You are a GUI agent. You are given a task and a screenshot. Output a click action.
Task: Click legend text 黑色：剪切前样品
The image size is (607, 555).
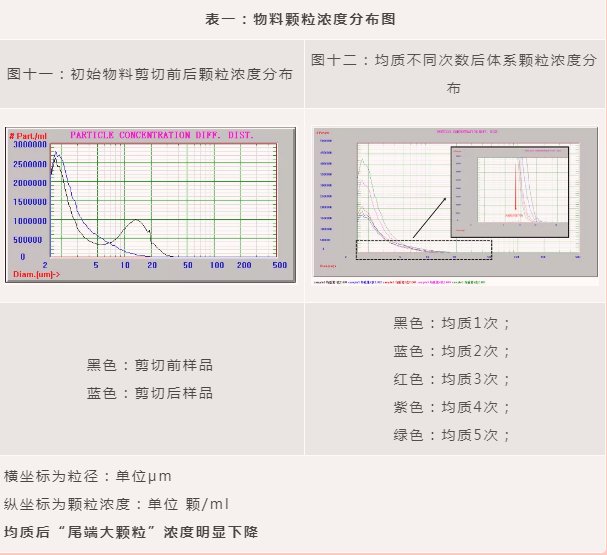click(150, 365)
